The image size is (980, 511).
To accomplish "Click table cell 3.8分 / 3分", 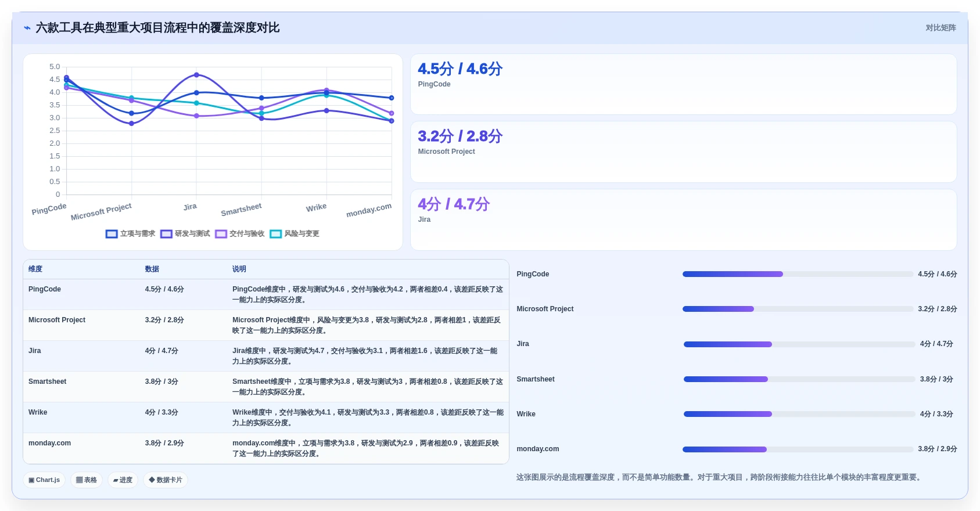I will pos(161,382).
